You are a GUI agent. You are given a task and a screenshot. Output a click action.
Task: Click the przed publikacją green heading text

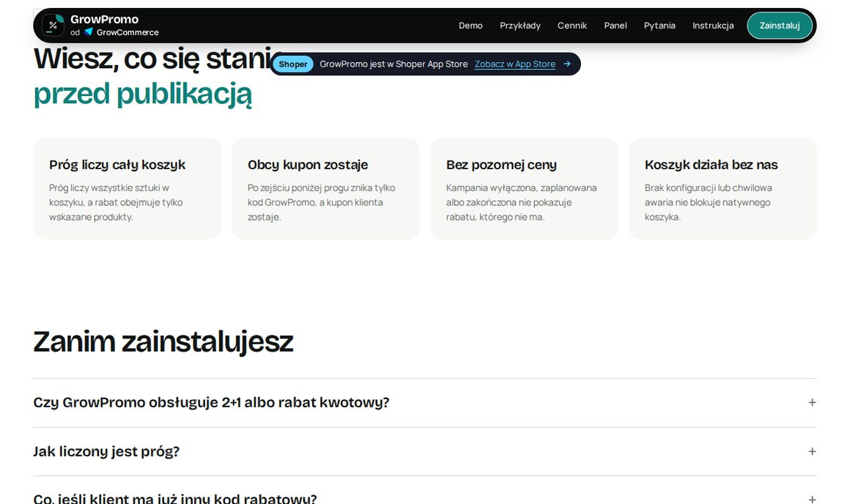(143, 94)
